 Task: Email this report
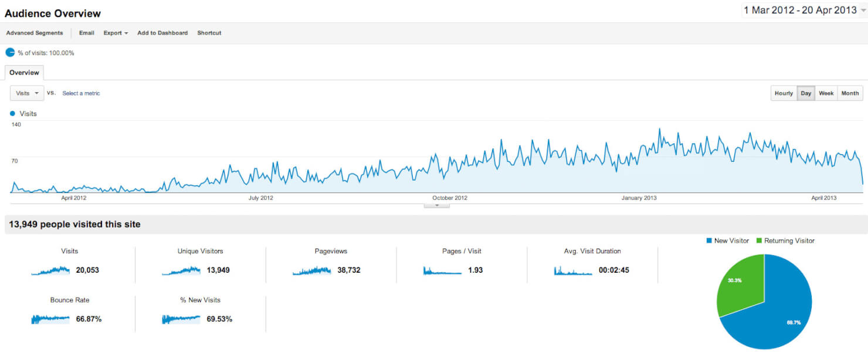[87, 33]
